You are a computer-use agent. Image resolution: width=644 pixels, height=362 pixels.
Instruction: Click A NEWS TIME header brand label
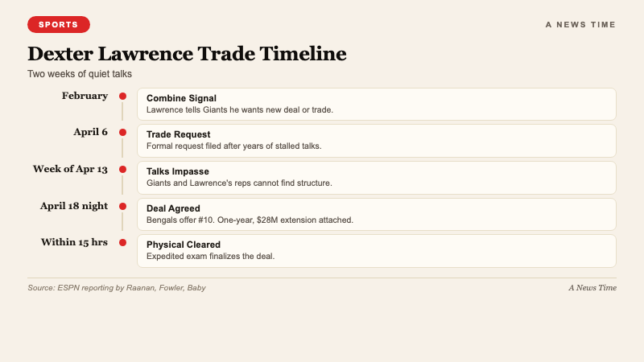pos(580,25)
